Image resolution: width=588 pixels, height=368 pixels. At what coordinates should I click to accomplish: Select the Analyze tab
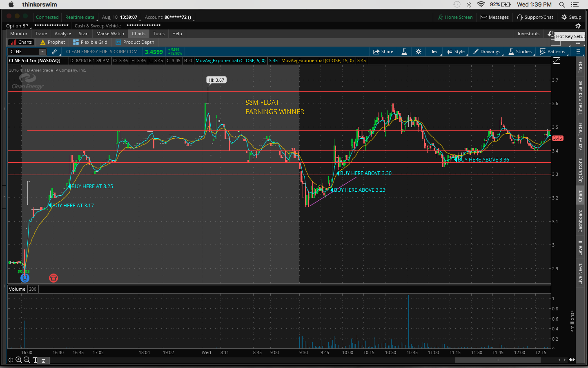click(63, 34)
